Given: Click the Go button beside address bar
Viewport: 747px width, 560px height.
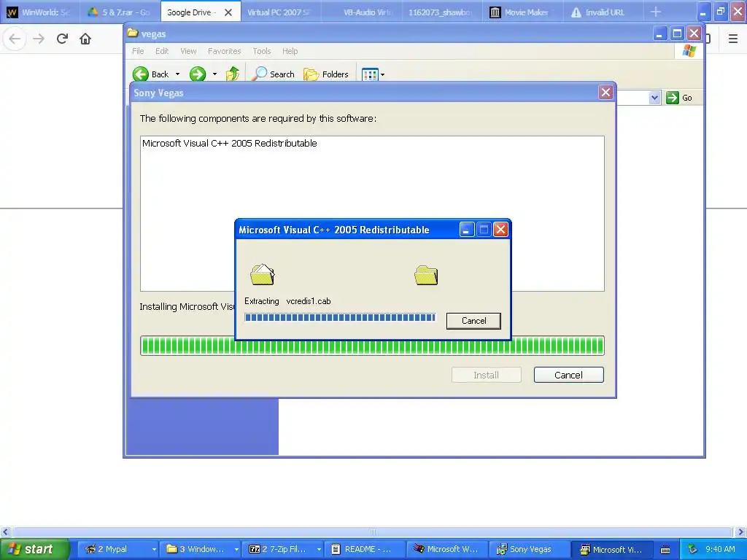Looking at the screenshot, I should [679, 98].
